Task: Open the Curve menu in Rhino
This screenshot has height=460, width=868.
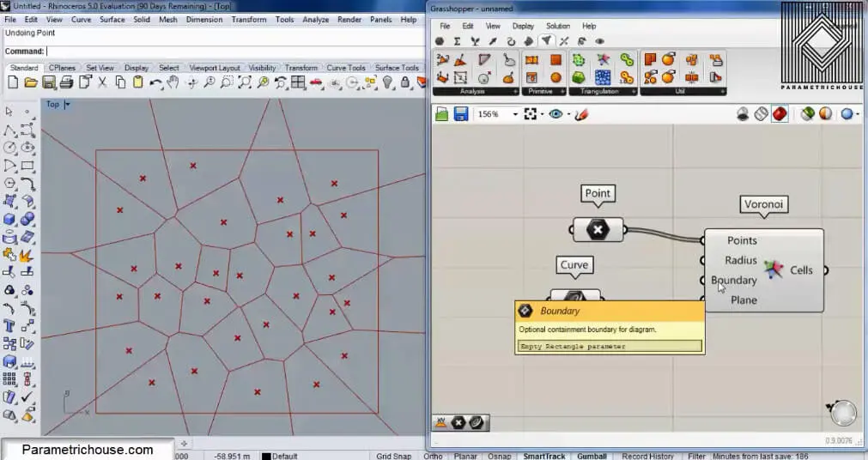Action: pyautogui.click(x=81, y=20)
